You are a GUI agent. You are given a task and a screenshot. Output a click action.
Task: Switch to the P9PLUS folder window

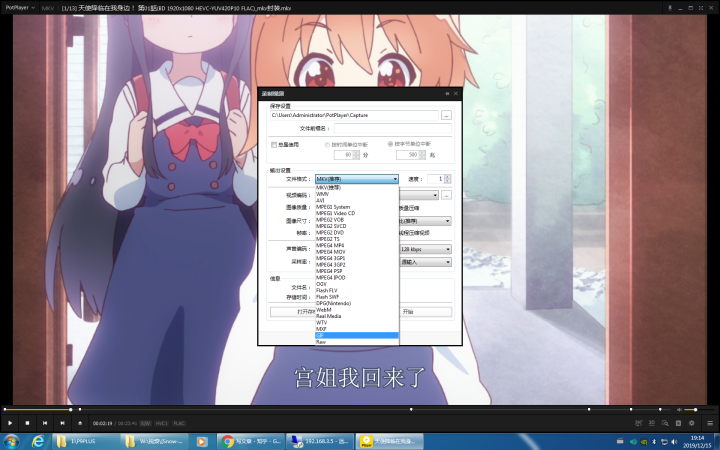coord(86,442)
